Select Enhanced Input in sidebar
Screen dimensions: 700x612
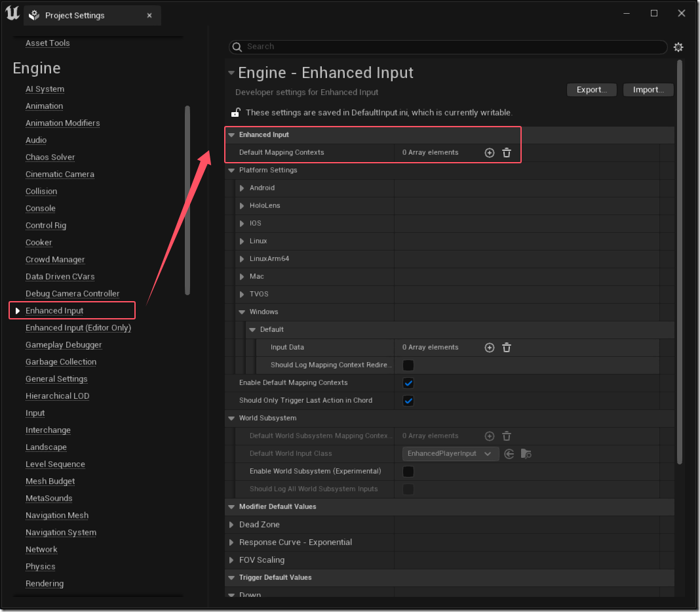[54, 310]
